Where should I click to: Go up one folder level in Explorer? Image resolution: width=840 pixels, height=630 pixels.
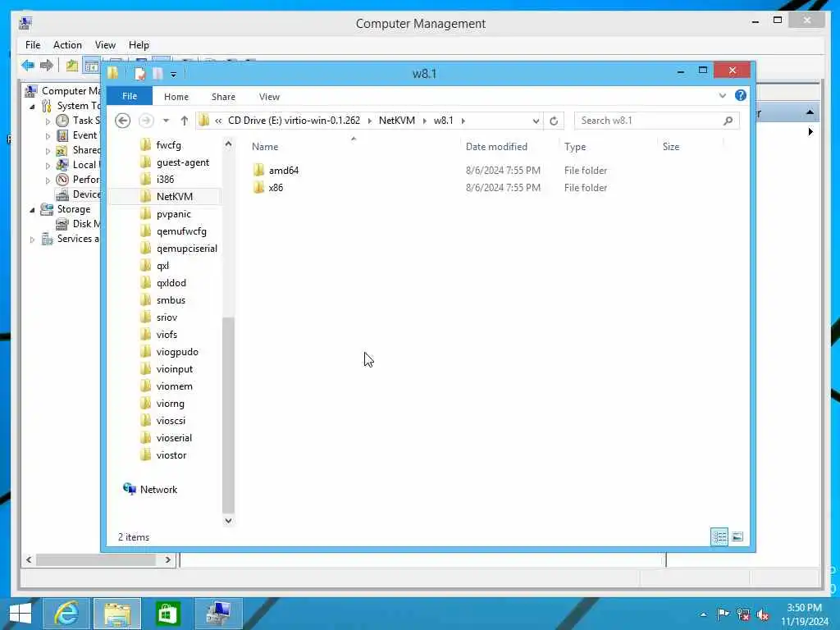[x=185, y=121]
